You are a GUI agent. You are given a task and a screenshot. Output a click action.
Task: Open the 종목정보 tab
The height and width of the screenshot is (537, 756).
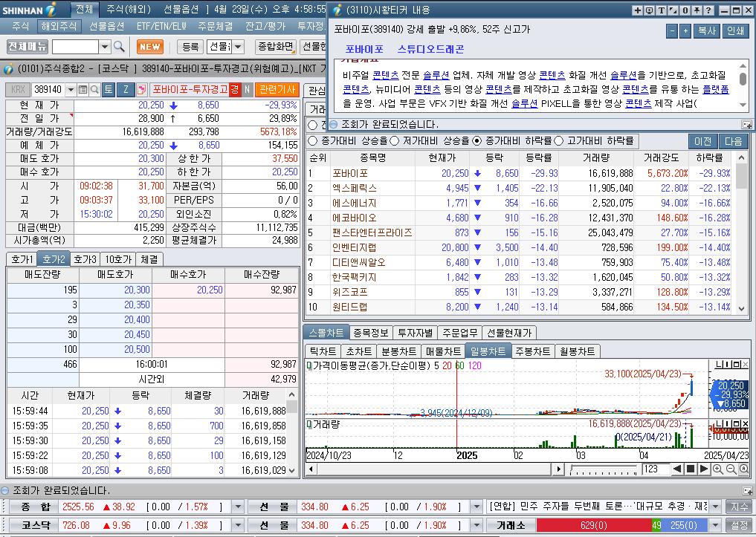tap(371, 333)
